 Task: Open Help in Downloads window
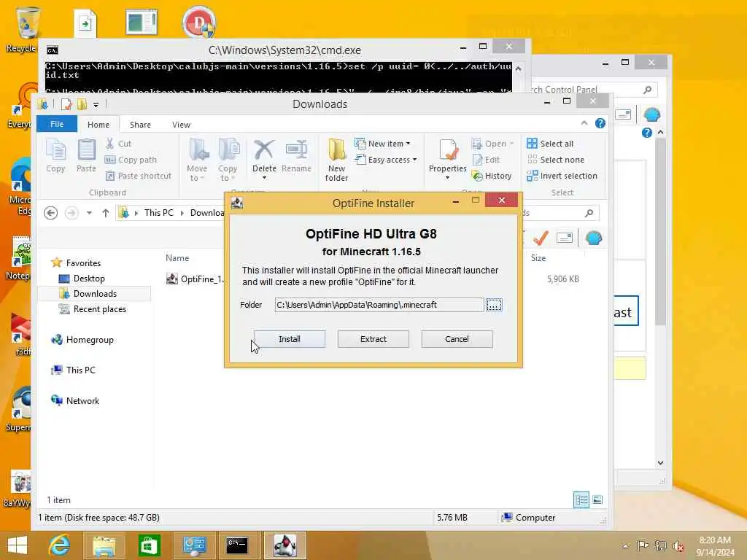[600, 123]
